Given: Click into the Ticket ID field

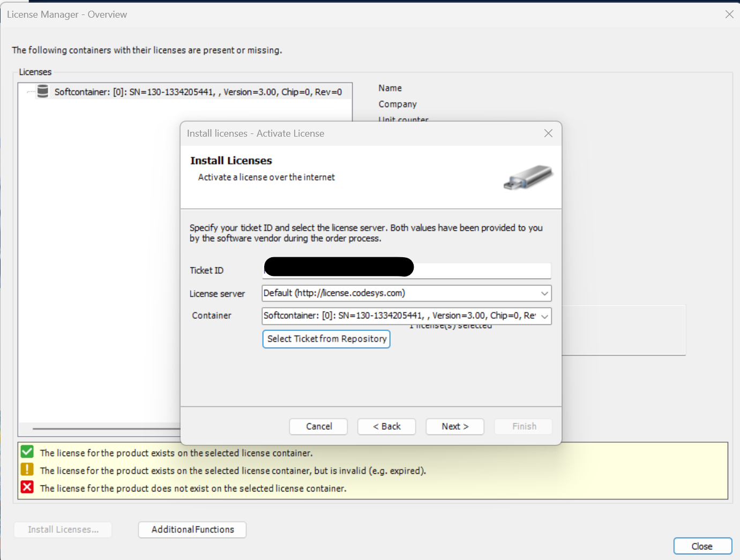Looking at the screenshot, I should (482, 270).
